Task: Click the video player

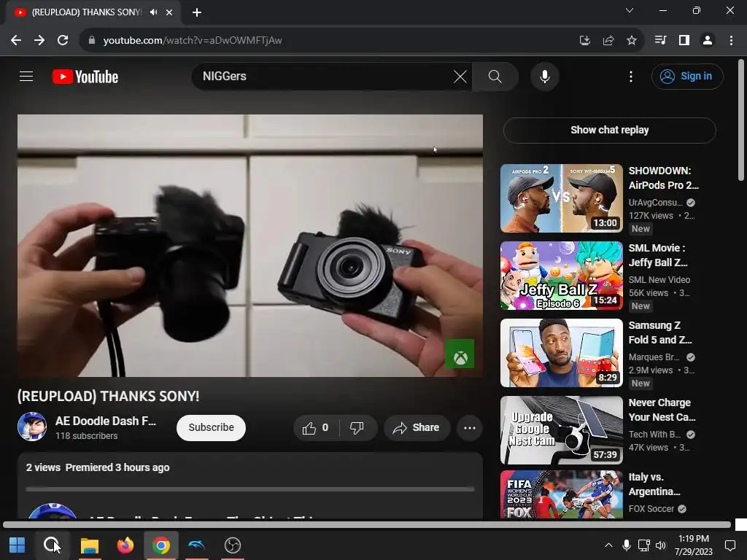Action: [x=250, y=246]
